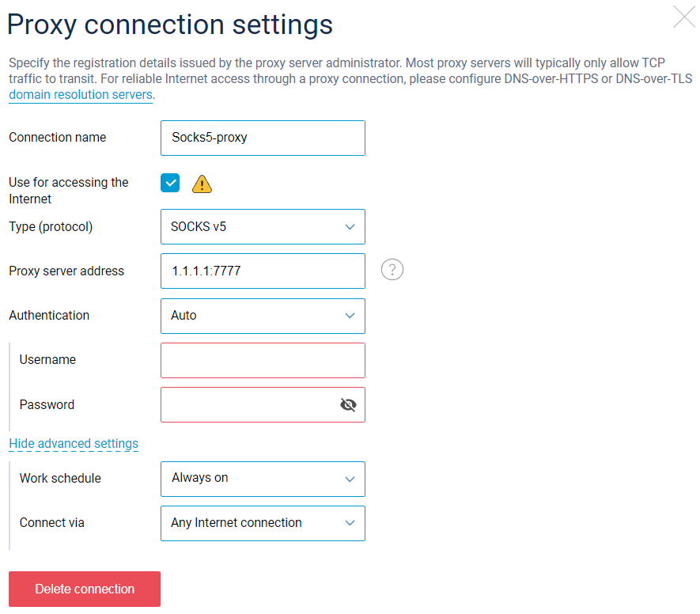Click inside the Username field
700x614 pixels.
pyautogui.click(x=263, y=360)
